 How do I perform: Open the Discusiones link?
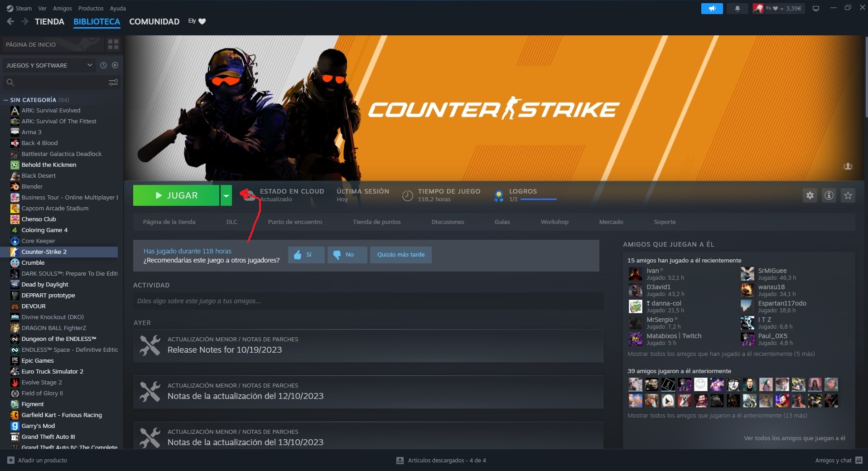point(448,222)
